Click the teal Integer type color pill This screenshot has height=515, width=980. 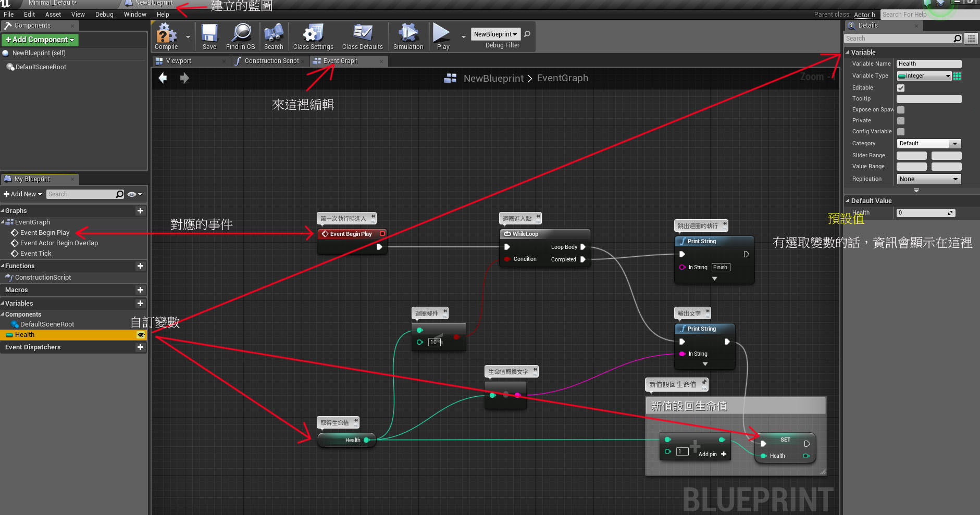pyautogui.click(x=903, y=76)
